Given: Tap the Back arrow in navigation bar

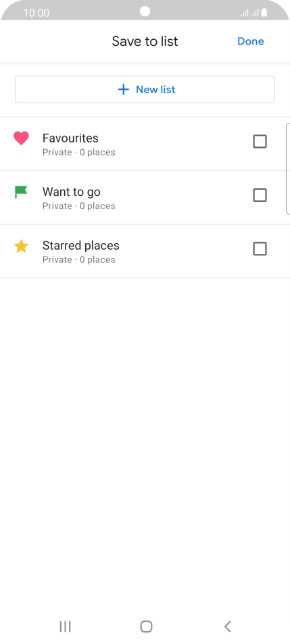Looking at the screenshot, I should point(228,626).
